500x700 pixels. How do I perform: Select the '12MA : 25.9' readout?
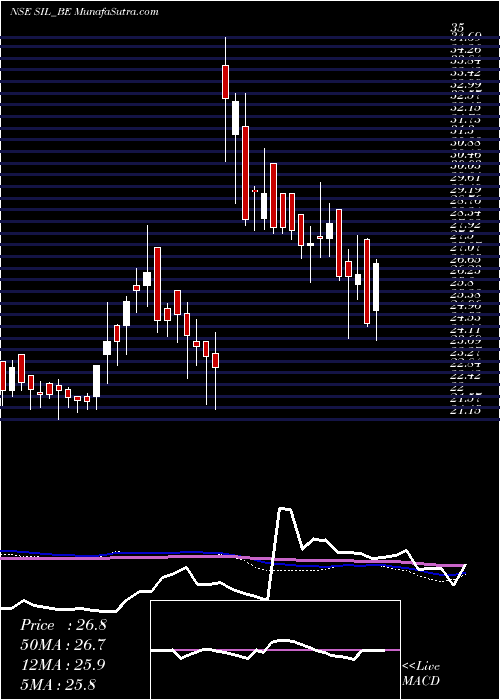63,665
